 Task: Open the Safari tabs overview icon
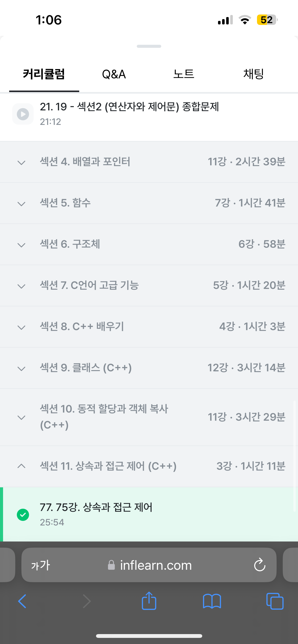pos(275,601)
